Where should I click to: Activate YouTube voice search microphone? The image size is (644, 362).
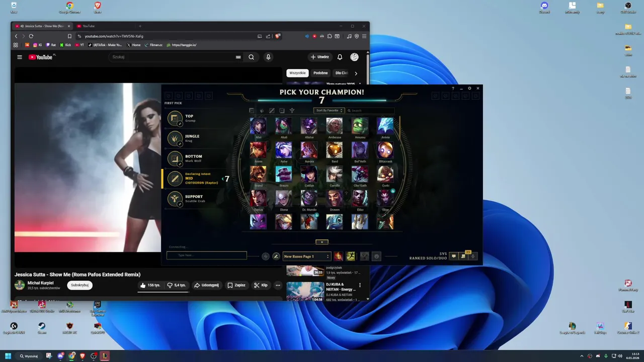[268, 57]
